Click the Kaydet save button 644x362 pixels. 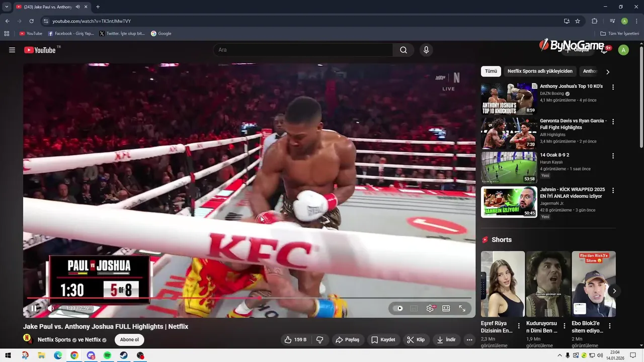coord(383,340)
